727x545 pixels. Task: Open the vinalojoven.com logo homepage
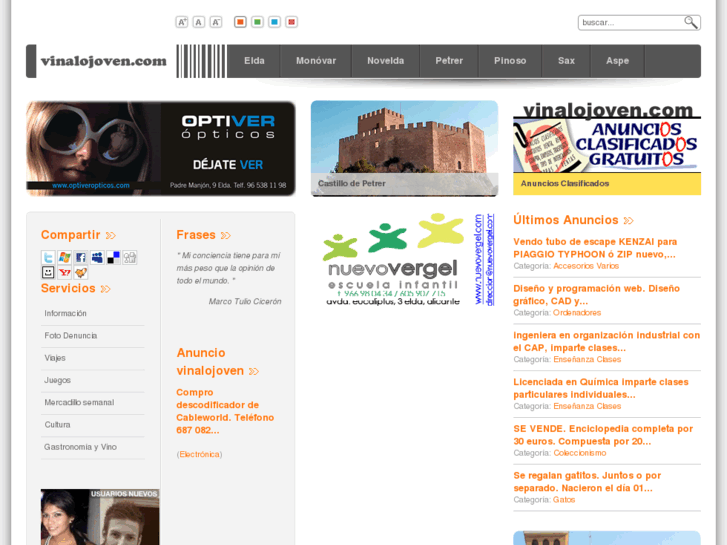click(103, 61)
